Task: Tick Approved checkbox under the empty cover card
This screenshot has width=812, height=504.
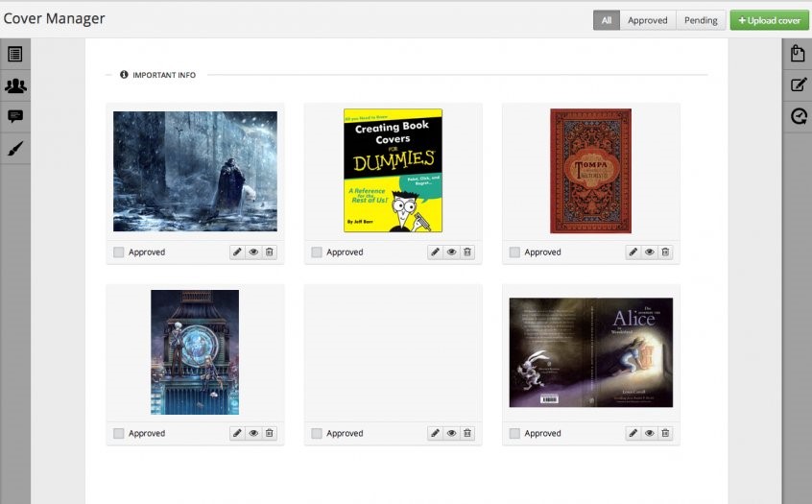Action: (317, 433)
